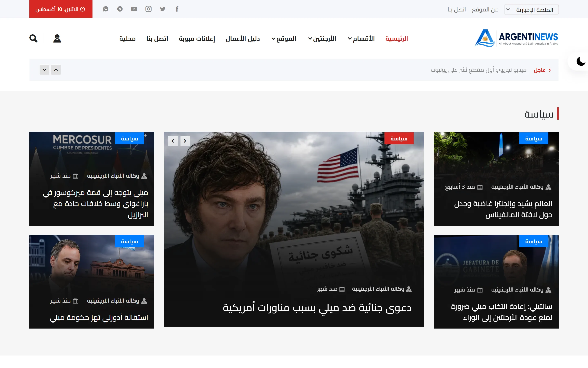Screen dimensions: 588x368
Task: Open the Facebook page icon
Action: 177,9
